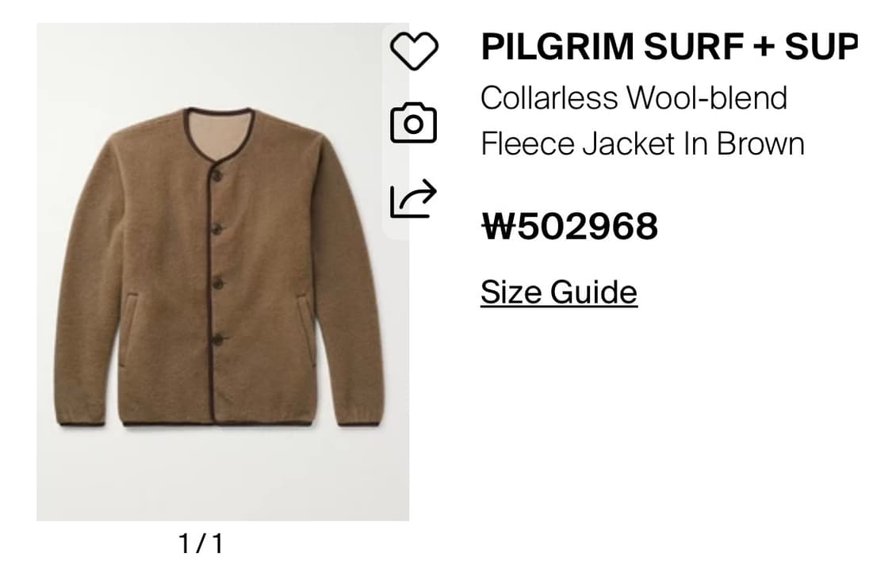Viewport: 892px width, 588px height.
Task: Share this product using the arrow icon
Action: click(x=414, y=198)
